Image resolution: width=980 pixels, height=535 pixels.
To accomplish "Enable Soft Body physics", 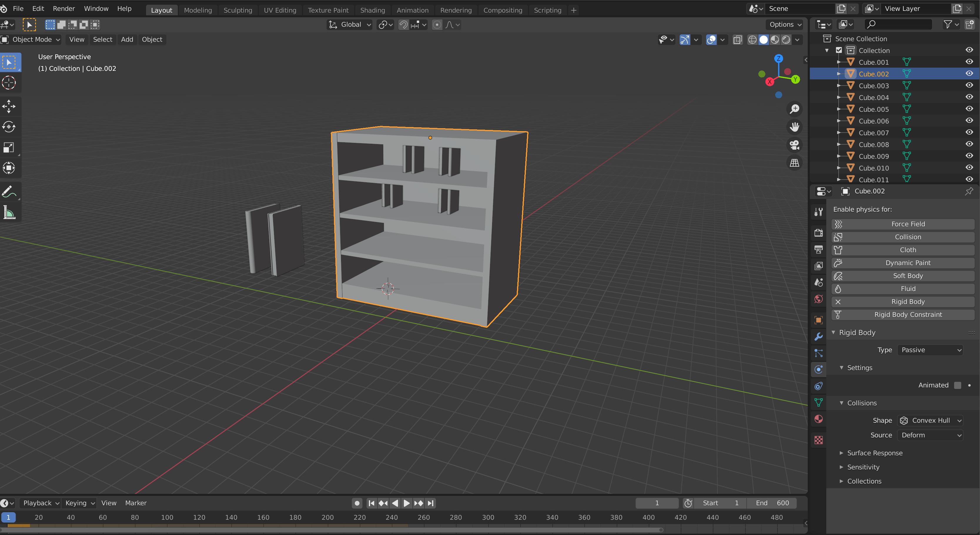I will pyautogui.click(x=903, y=276).
